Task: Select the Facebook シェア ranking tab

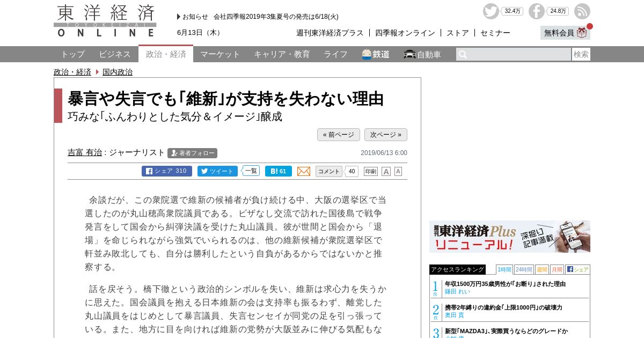Action: point(577,269)
